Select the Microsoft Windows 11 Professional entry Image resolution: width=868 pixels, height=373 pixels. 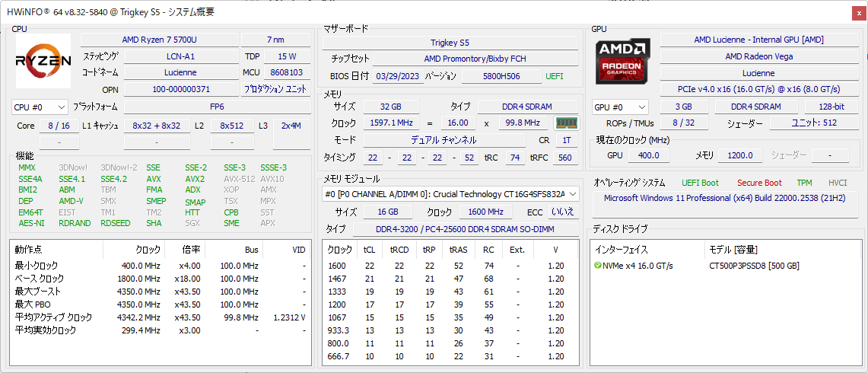tap(726, 198)
